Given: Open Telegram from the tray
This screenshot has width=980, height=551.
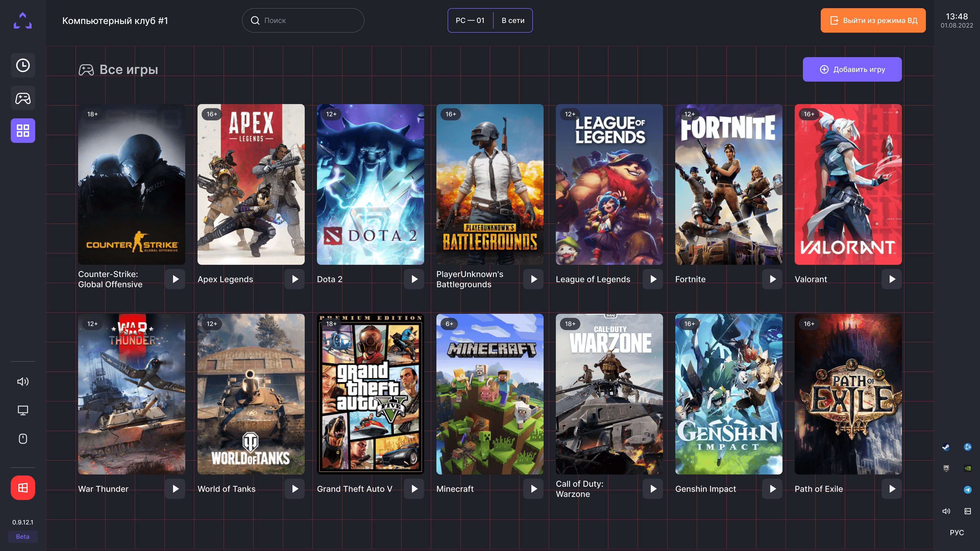Looking at the screenshot, I should [968, 490].
